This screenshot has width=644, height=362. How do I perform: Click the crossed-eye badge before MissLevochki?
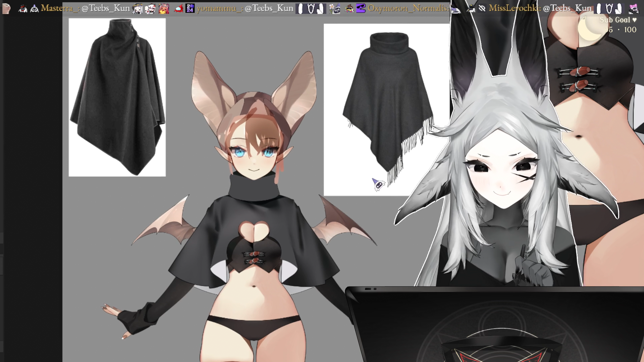(x=482, y=8)
